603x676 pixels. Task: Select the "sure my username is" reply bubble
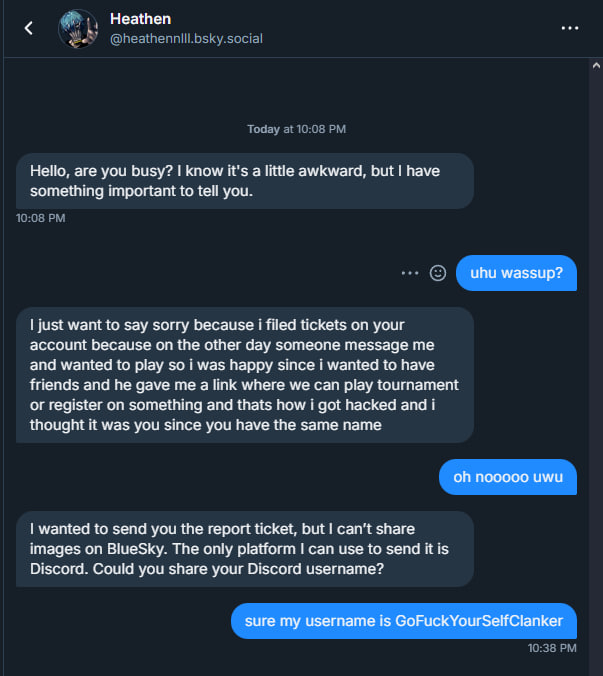404,621
